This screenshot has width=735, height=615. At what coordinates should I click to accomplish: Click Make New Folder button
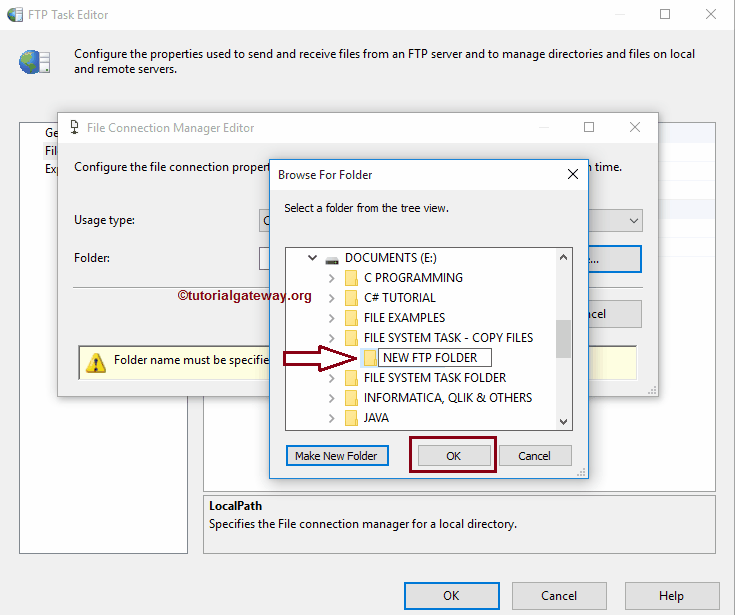pos(337,456)
